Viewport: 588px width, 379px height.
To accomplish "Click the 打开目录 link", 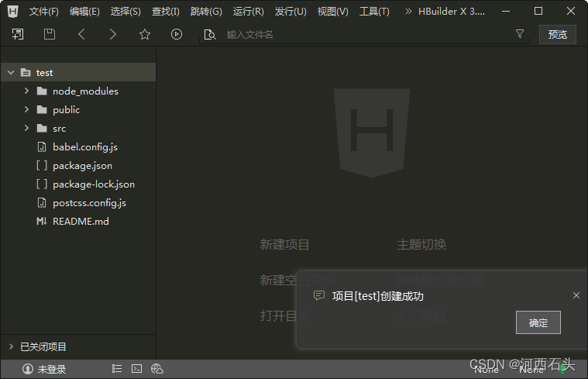I will (x=284, y=316).
